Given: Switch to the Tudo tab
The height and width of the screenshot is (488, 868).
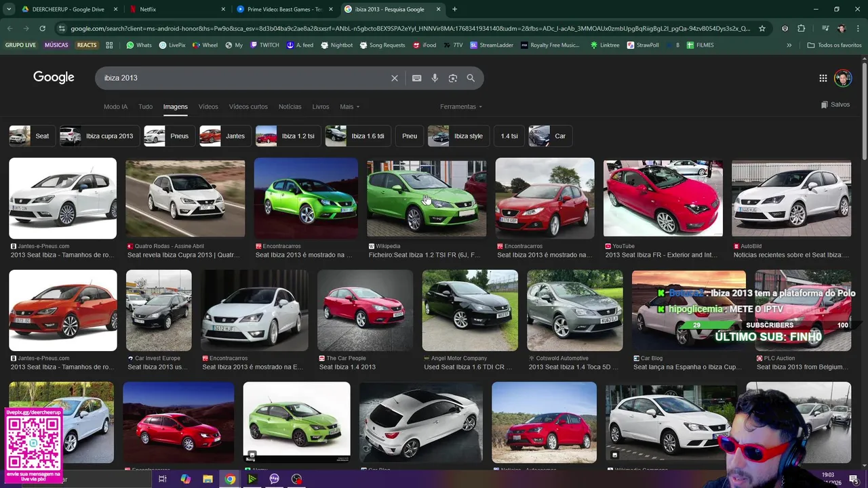Looking at the screenshot, I should click(x=145, y=106).
